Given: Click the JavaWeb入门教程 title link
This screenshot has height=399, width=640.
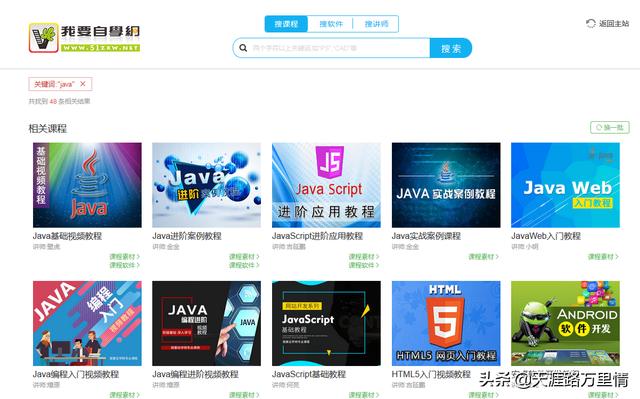Looking at the screenshot, I should click(546, 236).
